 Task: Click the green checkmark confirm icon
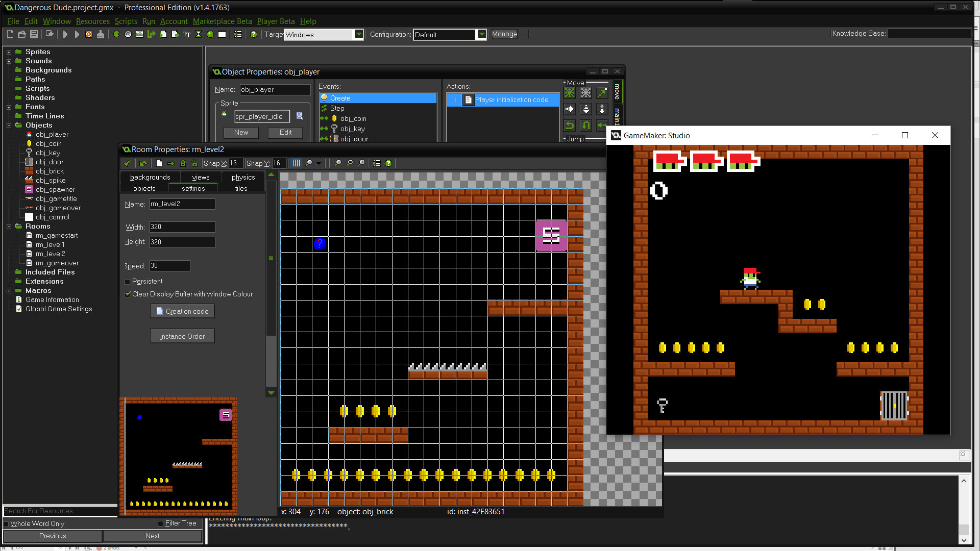pyautogui.click(x=127, y=163)
